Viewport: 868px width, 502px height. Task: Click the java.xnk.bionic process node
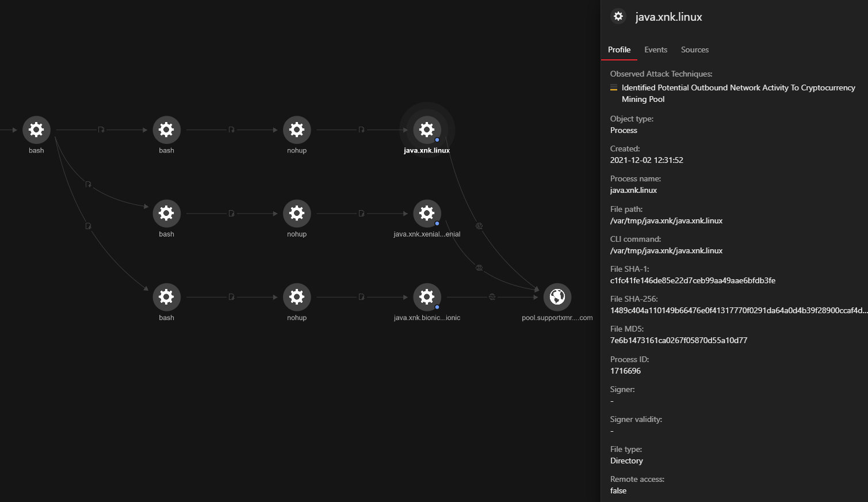coord(427,297)
